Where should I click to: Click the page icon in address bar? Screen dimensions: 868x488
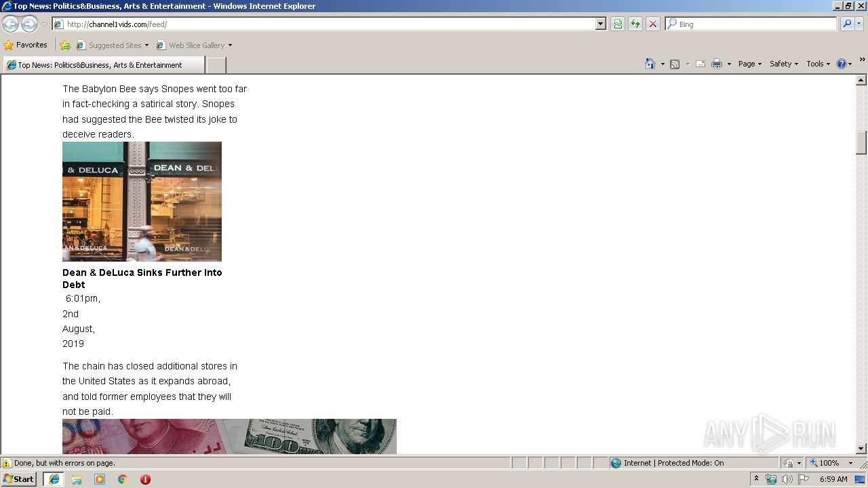(59, 24)
